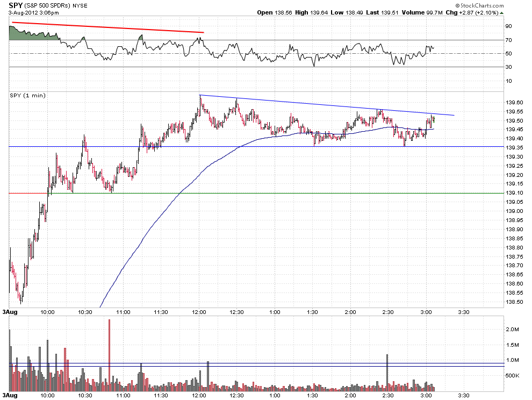Click the RSI axis label 90
The image size is (532, 400).
tap(508, 26)
